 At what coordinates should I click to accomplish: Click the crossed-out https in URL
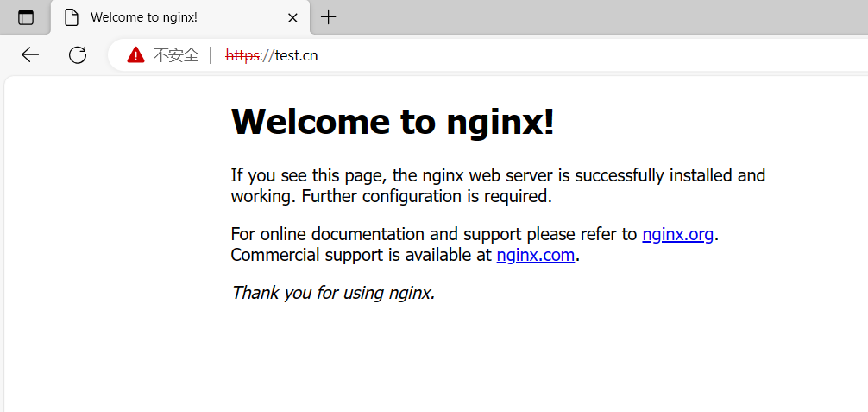pyautogui.click(x=242, y=55)
